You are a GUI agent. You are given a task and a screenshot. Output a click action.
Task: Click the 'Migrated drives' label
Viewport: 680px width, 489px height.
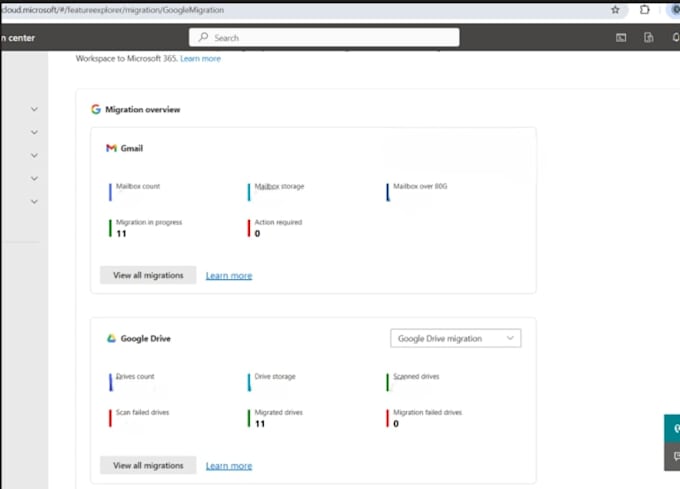(x=279, y=412)
